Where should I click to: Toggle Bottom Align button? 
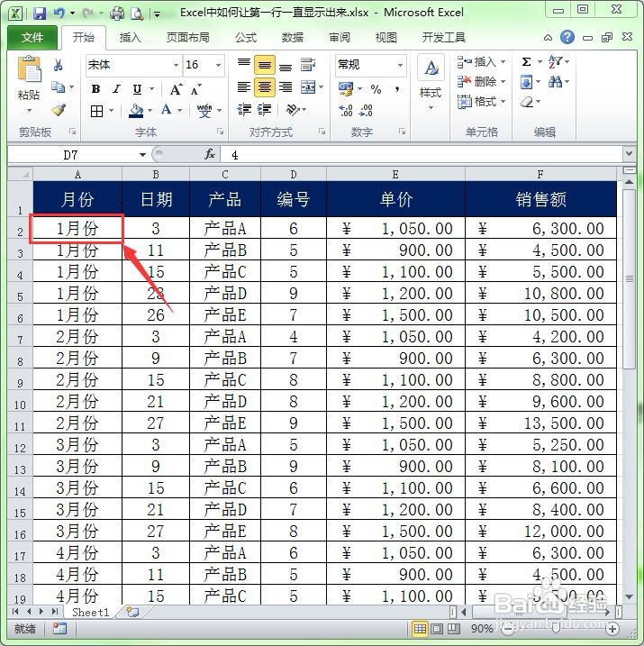285,66
